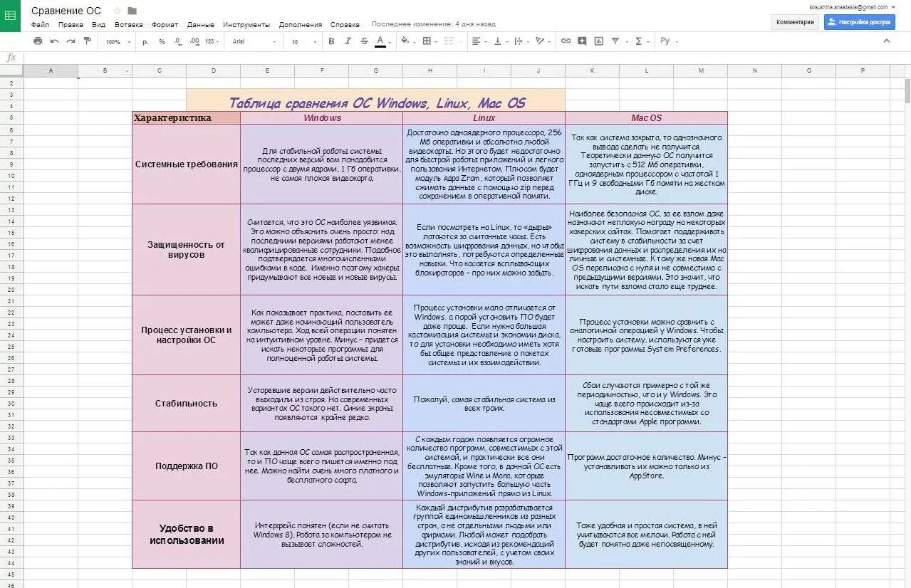
Task: Open the 123 number formats dropdown
Action: pos(212,42)
